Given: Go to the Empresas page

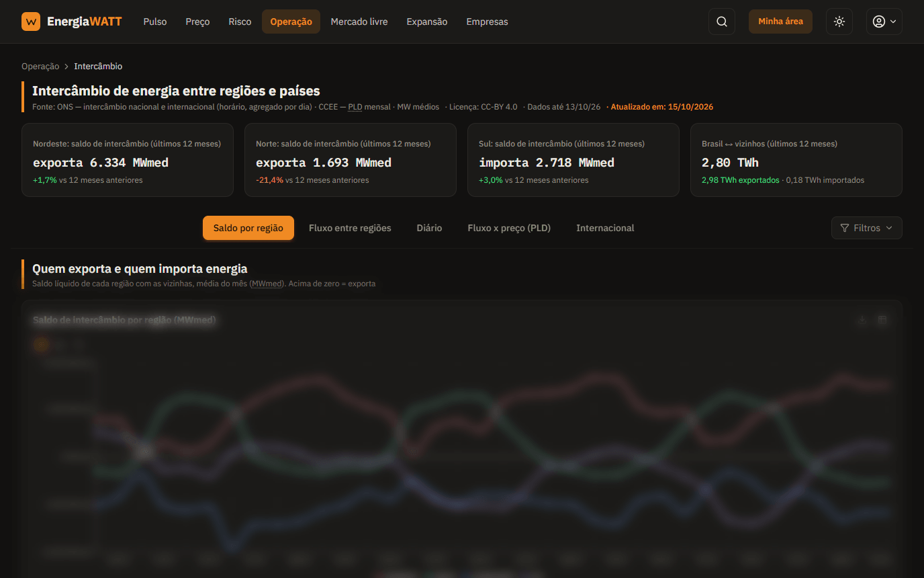Looking at the screenshot, I should 487,22.
